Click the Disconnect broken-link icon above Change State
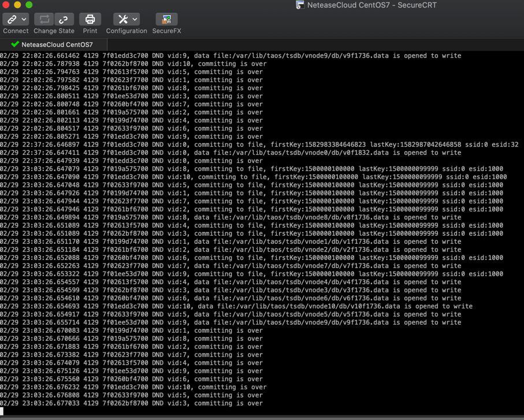 tap(64, 20)
